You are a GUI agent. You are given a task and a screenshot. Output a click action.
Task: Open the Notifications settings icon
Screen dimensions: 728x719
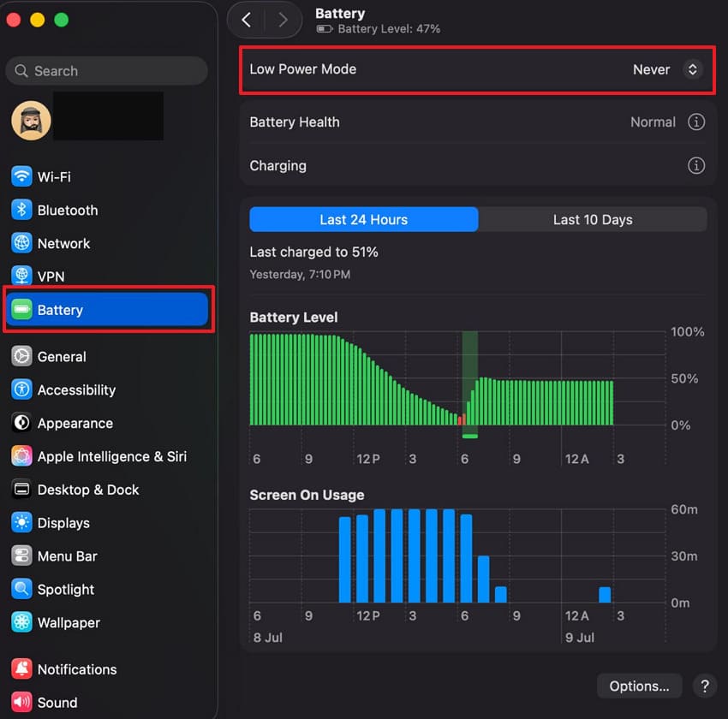click(x=21, y=668)
